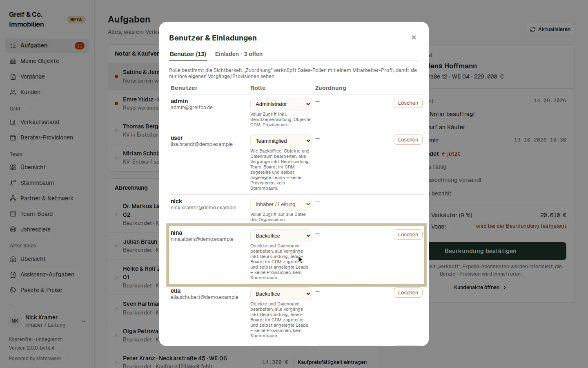Viewport: 588px width, 368px height.
Task: Click the Vorgänge document icon
Action: click(x=13, y=77)
